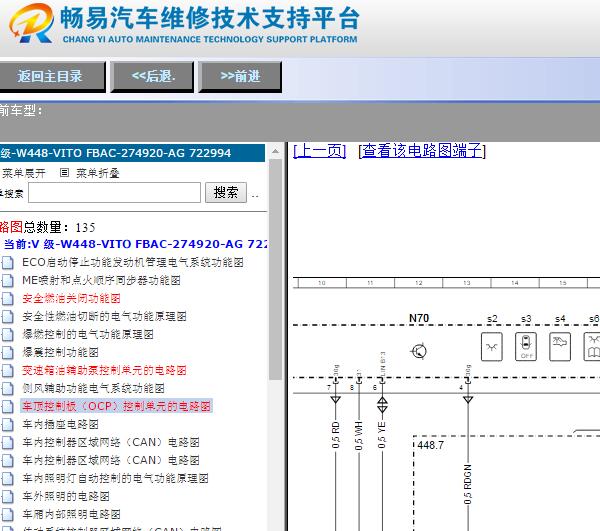This screenshot has width=600, height=531.
Task: Open 车厢内部照明电路图 entry
Action: pos(71,514)
